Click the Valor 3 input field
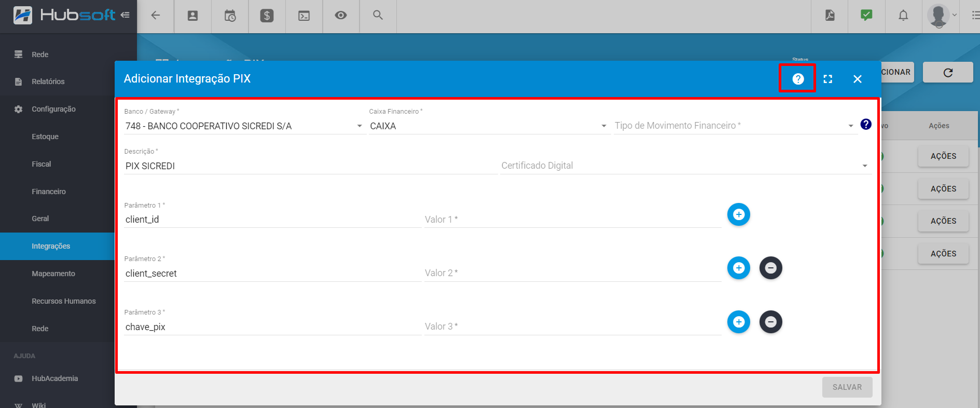 click(573, 327)
